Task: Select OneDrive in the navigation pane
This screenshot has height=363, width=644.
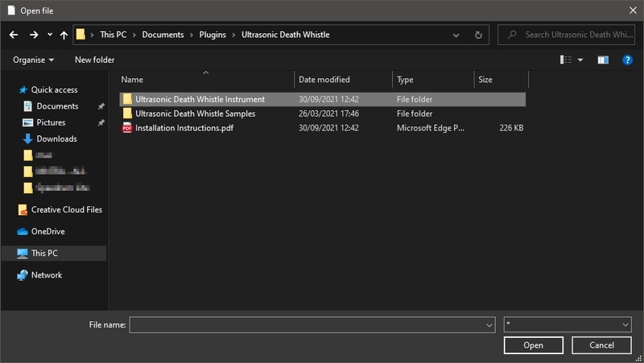Action: click(x=47, y=231)
